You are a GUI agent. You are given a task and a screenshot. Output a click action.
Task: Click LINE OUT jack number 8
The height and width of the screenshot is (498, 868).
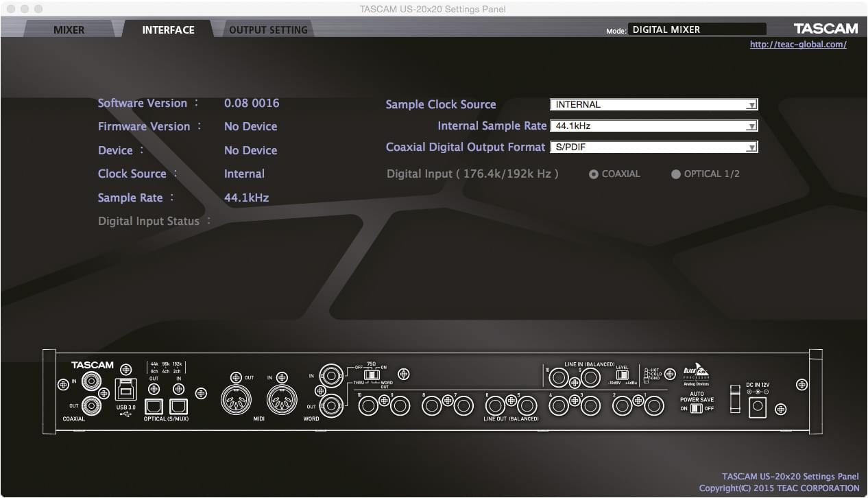[x=432, y=406]
